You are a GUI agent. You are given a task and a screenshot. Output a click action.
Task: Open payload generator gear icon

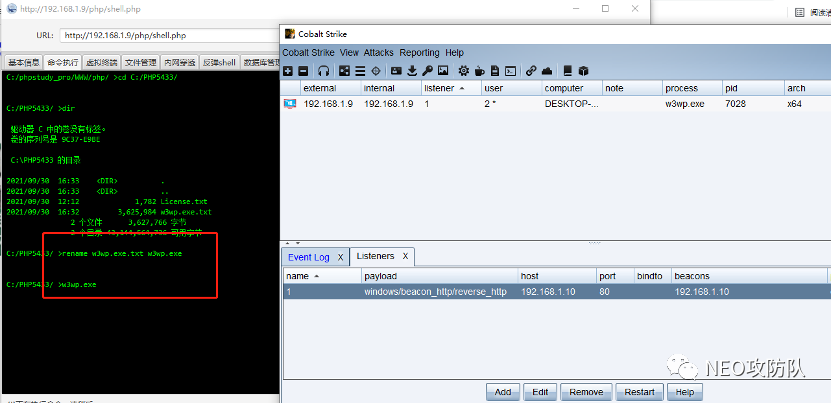click(463, 71)
